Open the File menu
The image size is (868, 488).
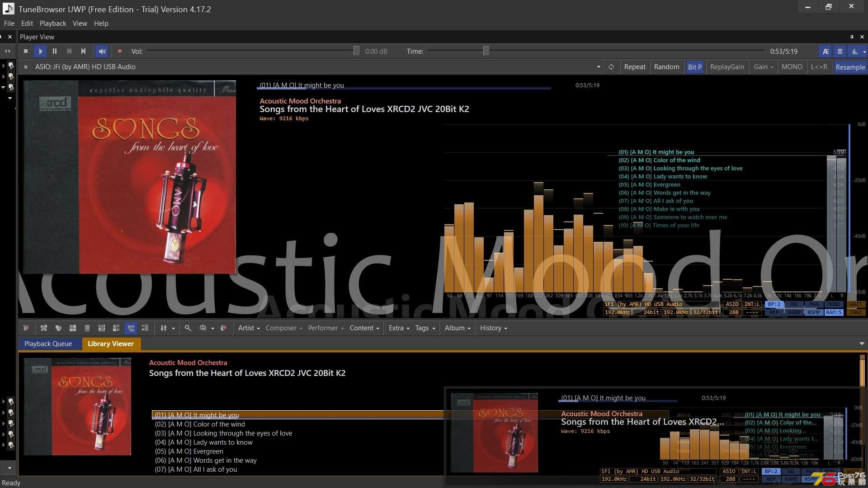tap(9, 23)
